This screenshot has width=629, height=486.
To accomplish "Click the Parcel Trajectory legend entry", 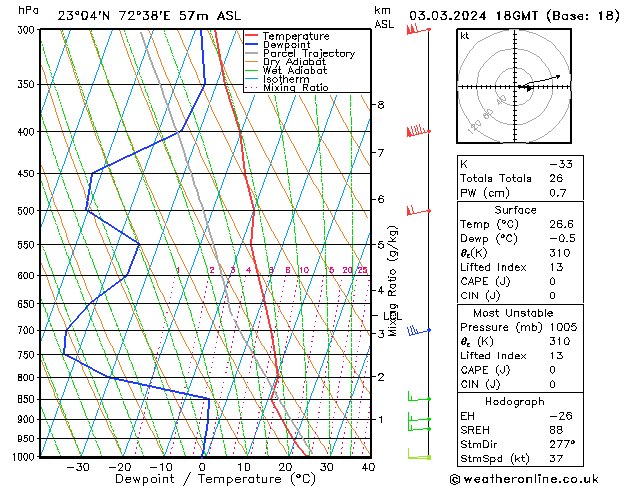I will pyautogui.click(x=300, y=53).
